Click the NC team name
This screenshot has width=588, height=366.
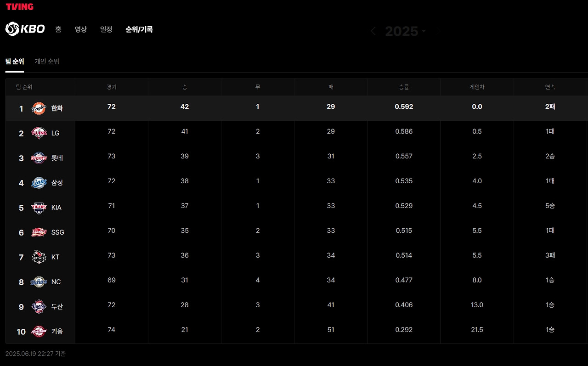(56, 282)
